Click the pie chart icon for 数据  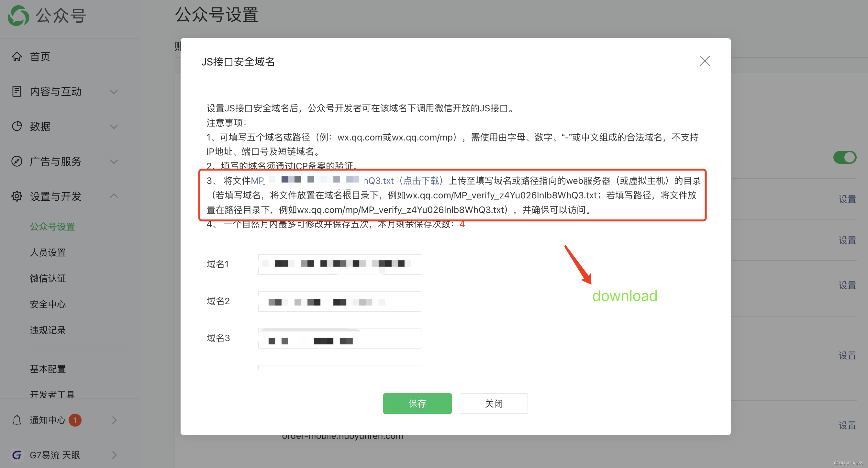(x=17, y=126)
